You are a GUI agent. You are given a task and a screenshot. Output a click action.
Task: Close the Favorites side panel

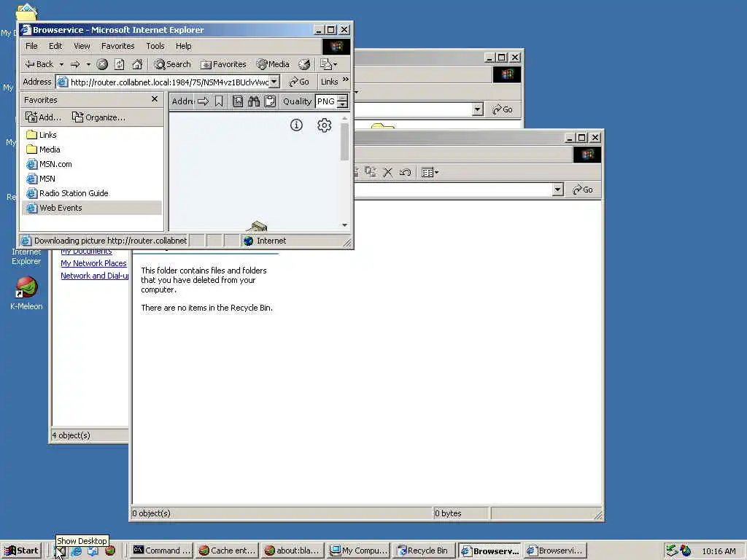coord(155,99)
